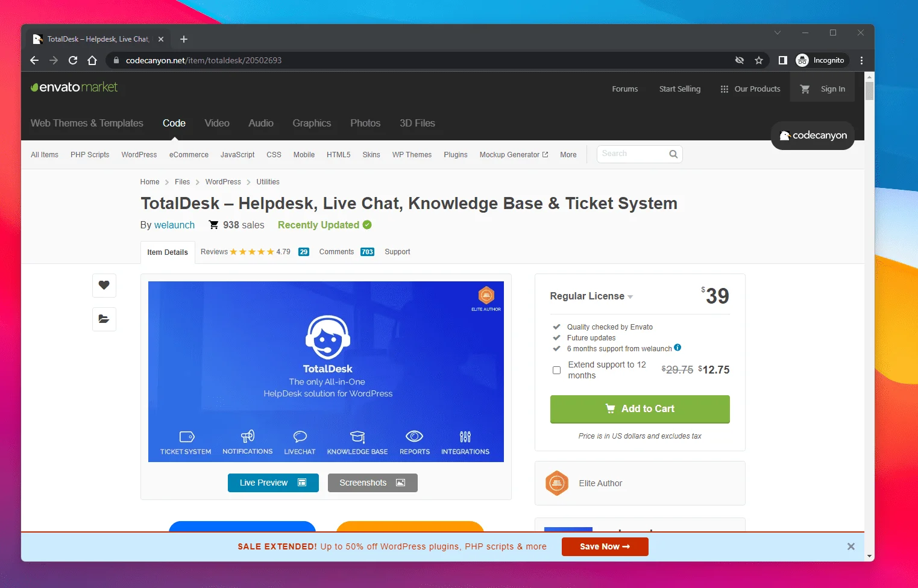Enable Extend support to 12 months checkbox
The width and height of the screenshot is (918, 588).
pos(557,370)
